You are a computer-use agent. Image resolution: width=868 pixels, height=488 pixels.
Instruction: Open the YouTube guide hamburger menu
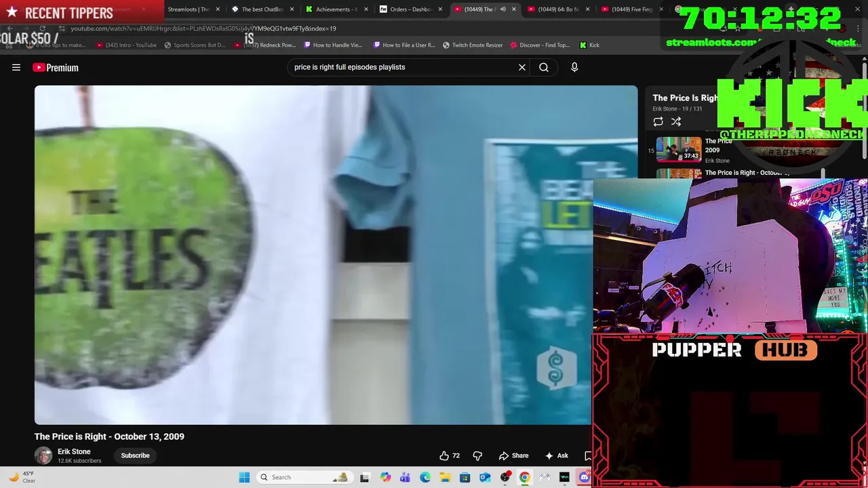pos(16,67)
